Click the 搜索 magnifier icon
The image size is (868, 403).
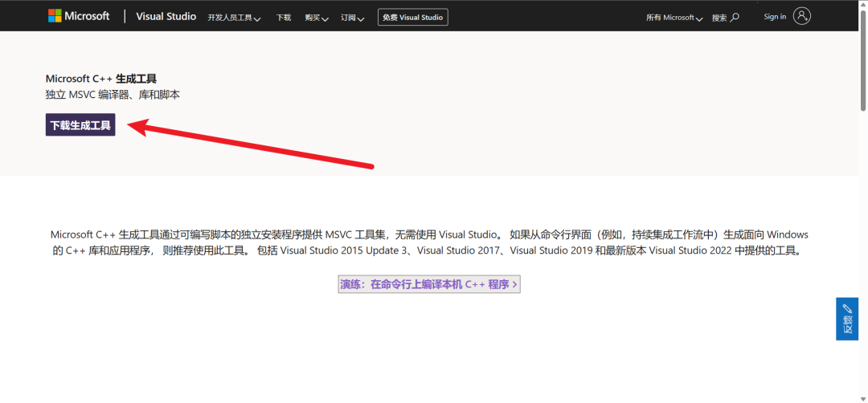coord(735,18)
